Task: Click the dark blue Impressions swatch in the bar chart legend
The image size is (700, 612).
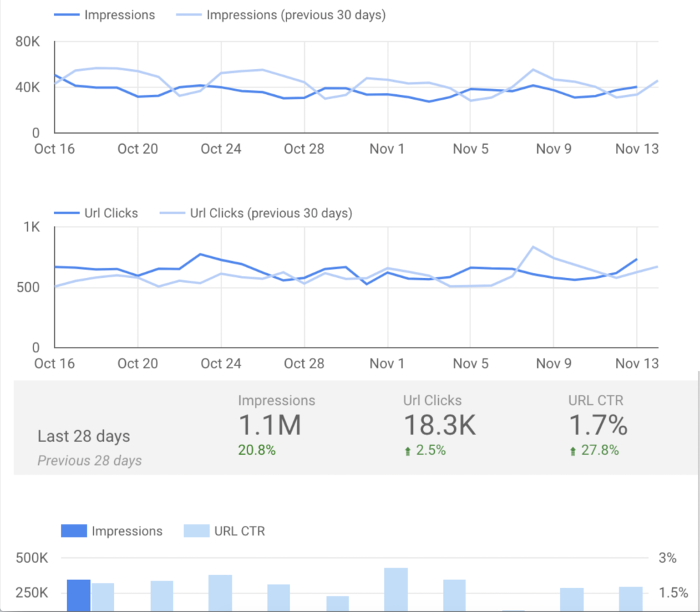Action: pos(74,531)
